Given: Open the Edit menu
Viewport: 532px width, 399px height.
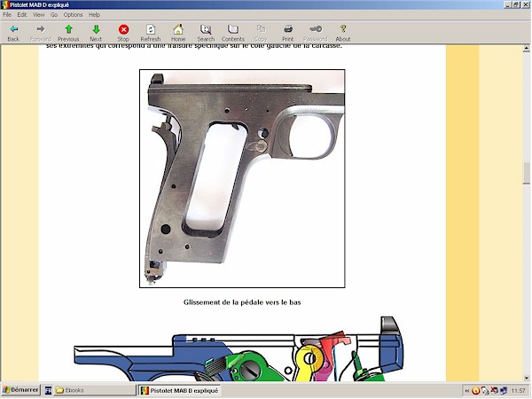Looking at the screenshot, I should pos(21,14).
